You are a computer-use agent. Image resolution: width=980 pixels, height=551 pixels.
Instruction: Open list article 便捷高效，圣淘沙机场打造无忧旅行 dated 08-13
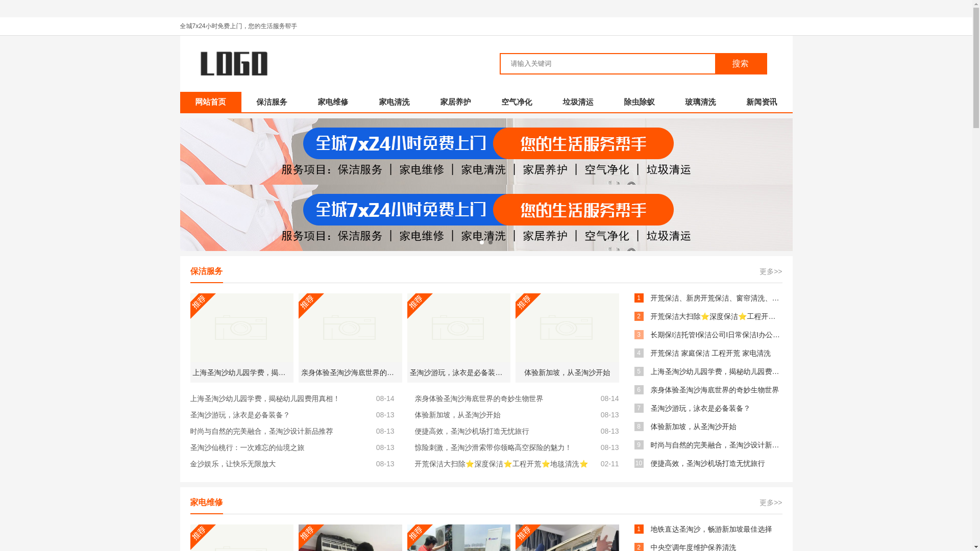472,431
